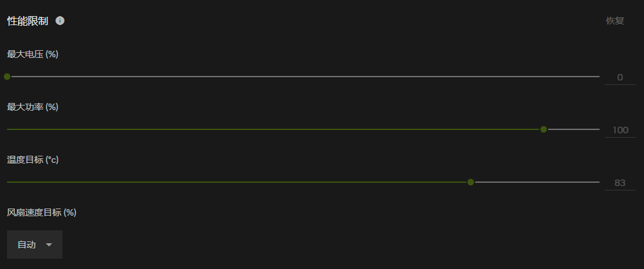Viewport: 644px width, 269px height.
Task: Select the 最大功率 value field showing 100
Action: click(620, 130)
